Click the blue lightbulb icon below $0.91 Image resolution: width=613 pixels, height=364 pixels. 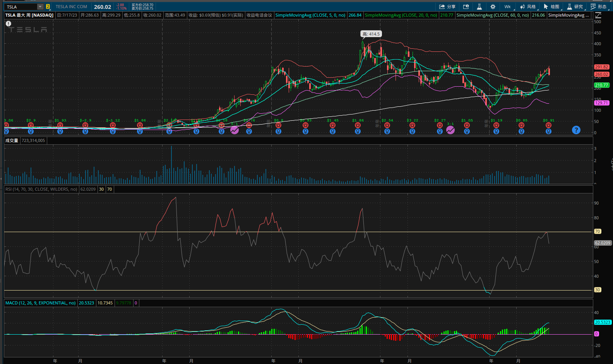[x=548, y=132]
